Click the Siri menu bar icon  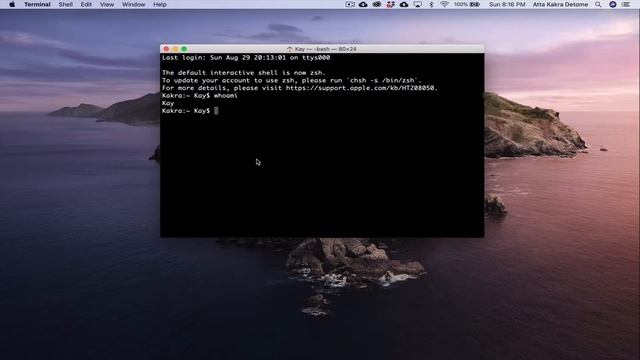pos(612,4)
